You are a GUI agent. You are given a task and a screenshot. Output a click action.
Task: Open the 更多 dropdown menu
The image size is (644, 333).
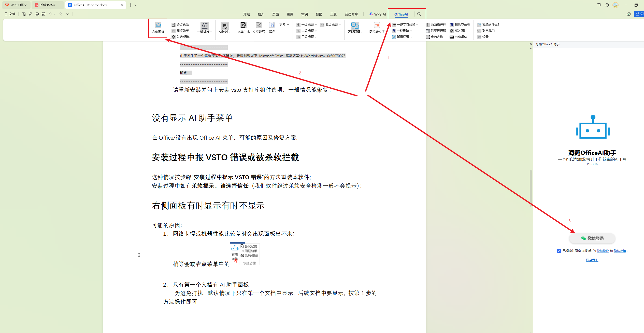coord(283,24)
